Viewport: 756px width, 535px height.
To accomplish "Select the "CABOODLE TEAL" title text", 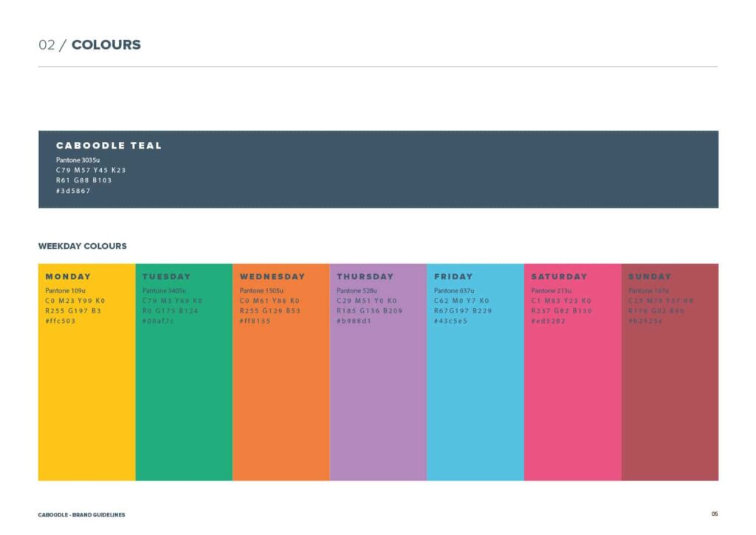I will (x=109, y=146).
